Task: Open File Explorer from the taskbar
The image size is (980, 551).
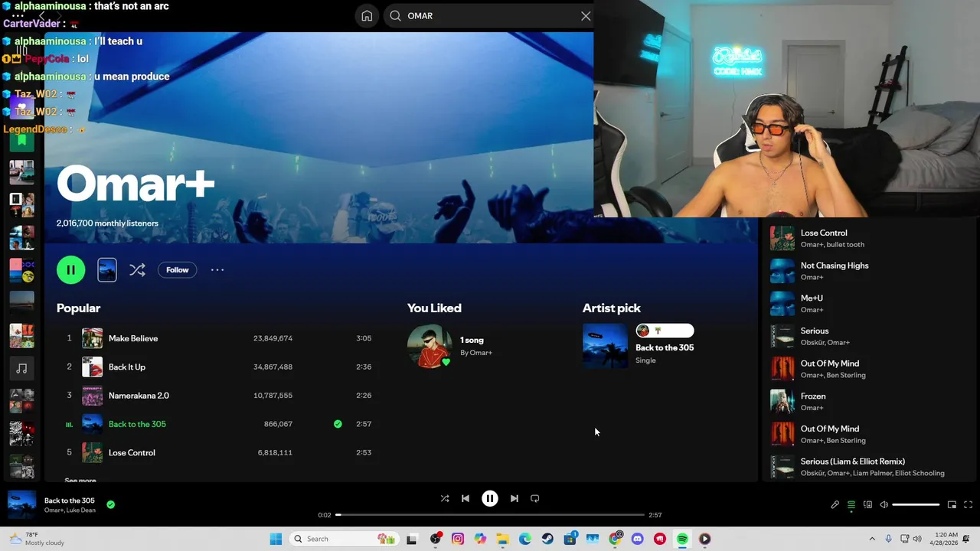Action: click(x=502, y=539)
